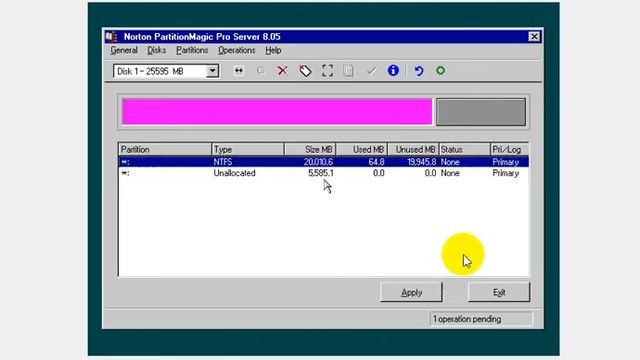Click the '1 operation pending' status text
This screenshot has height=360, width=640.
tap(467, 319)
